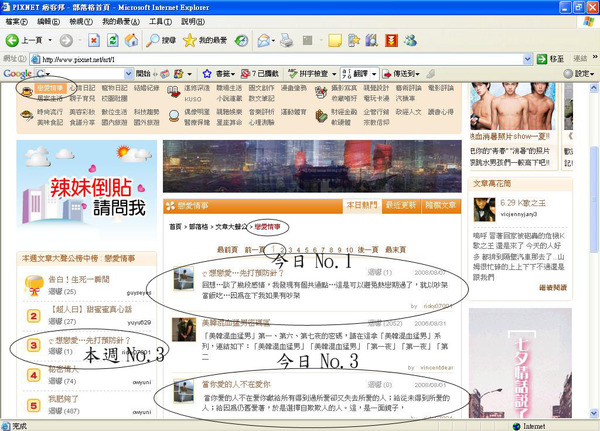Open the Back button history dropdown arrow
Screen dimensions: 600x431
click(x=50, y=40)
